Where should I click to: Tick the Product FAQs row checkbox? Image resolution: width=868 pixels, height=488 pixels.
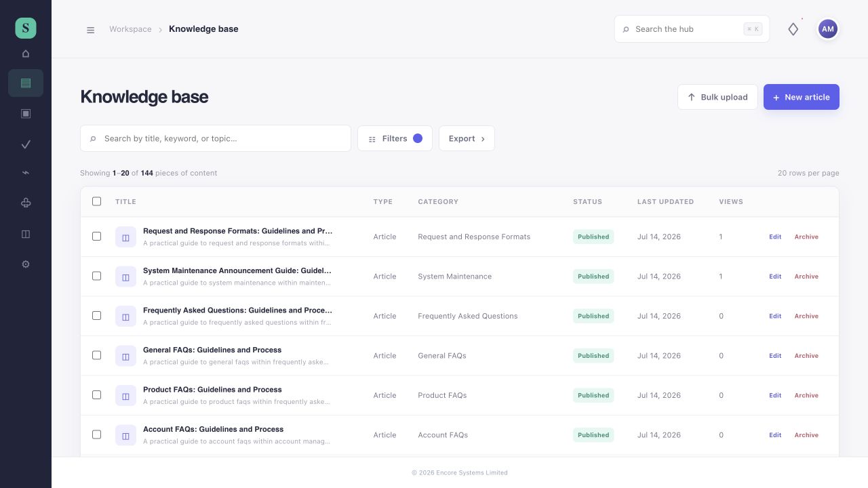point(96,394)
